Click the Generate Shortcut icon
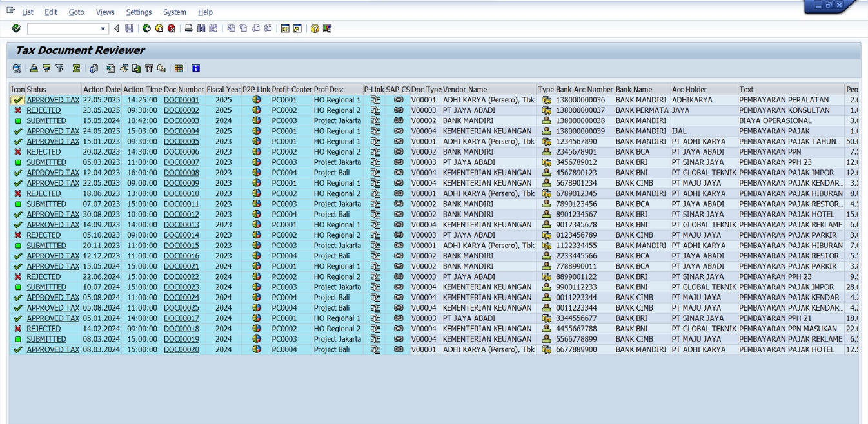This screenshot has width=868, height=424. 297,28
